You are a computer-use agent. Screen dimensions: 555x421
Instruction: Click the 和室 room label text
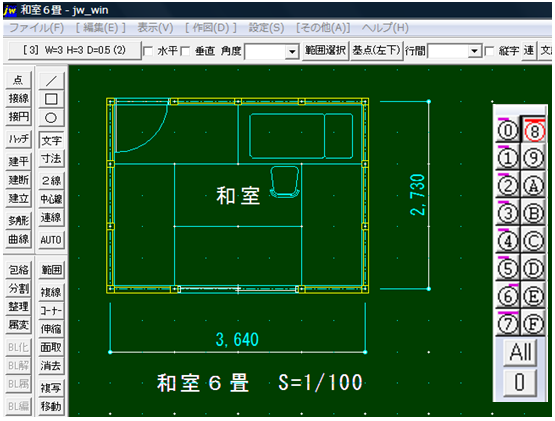tap(238, 195)
